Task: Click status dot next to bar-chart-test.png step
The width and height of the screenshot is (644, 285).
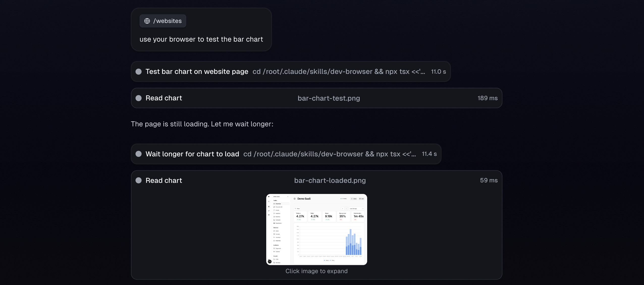Action: click(x=139, y=98)
